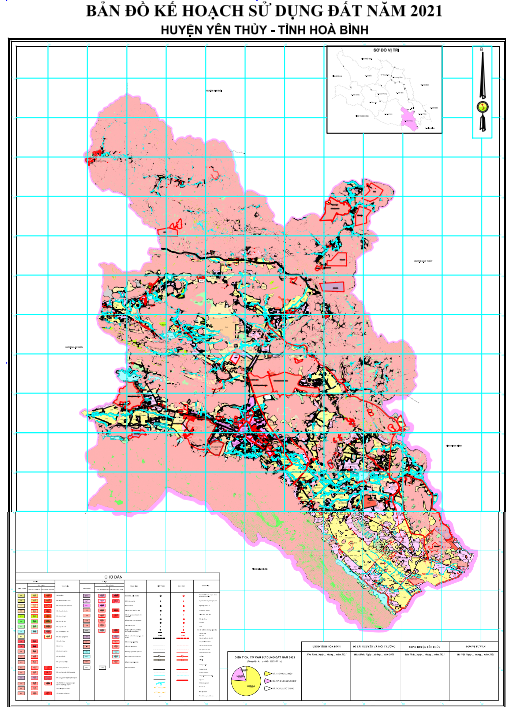Click the yellow swatch beside the pie chart
This screenshot has width=510, height=707.
[267, 674]
